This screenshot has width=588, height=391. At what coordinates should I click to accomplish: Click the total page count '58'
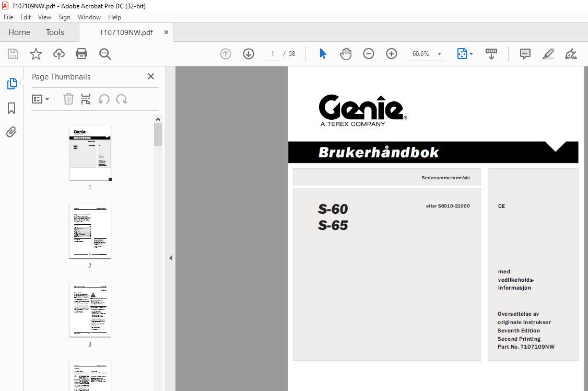point(292,54)
